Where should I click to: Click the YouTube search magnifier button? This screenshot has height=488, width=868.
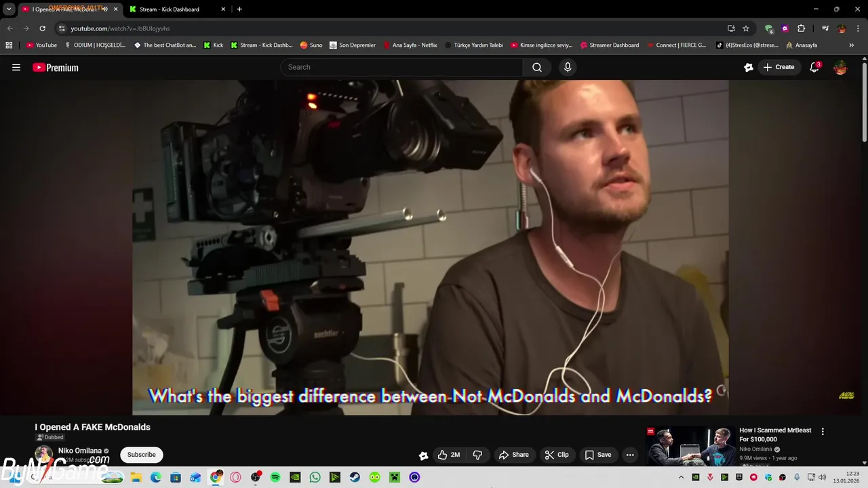point(537,67)
